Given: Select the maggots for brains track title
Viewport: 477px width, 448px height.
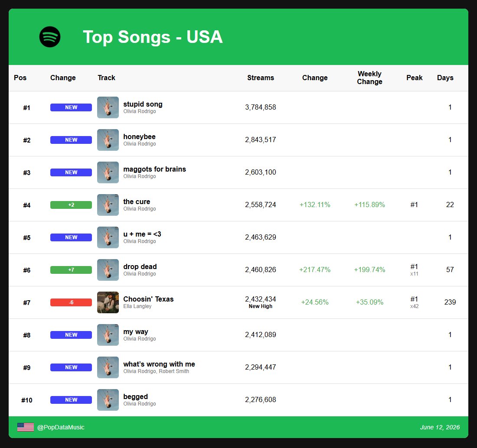Looking at the screenshot, I should click(x=154, y=169).
